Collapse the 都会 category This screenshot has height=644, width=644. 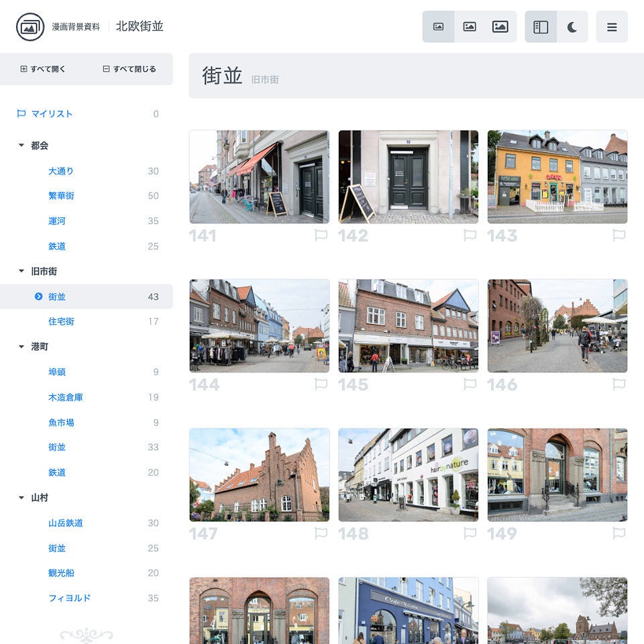point(34,146)
